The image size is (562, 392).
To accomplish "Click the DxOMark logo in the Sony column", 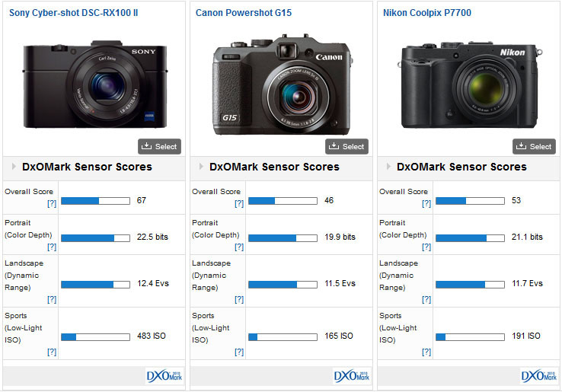I will click(x=164, y=376).
